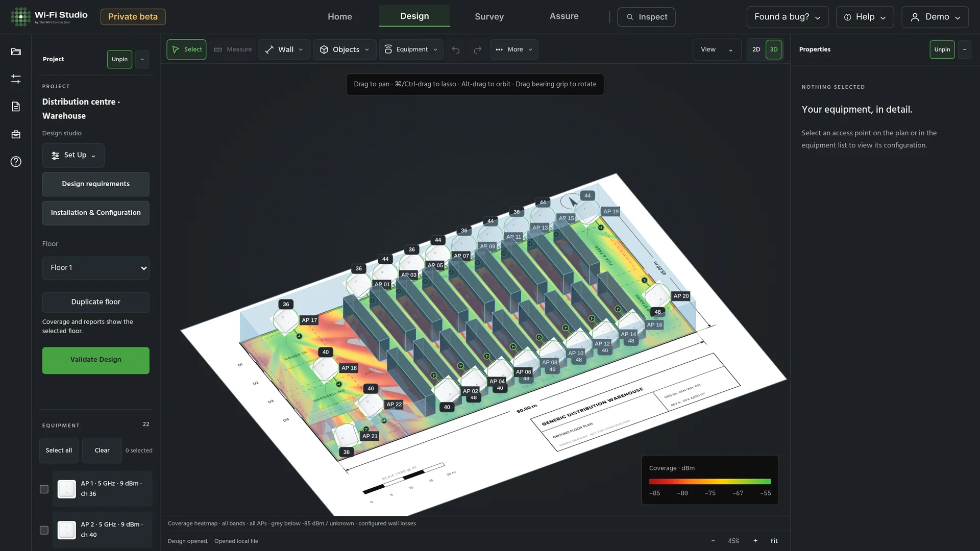Click the AP 1 equipment thumbnail

click(x=67, y=489)
